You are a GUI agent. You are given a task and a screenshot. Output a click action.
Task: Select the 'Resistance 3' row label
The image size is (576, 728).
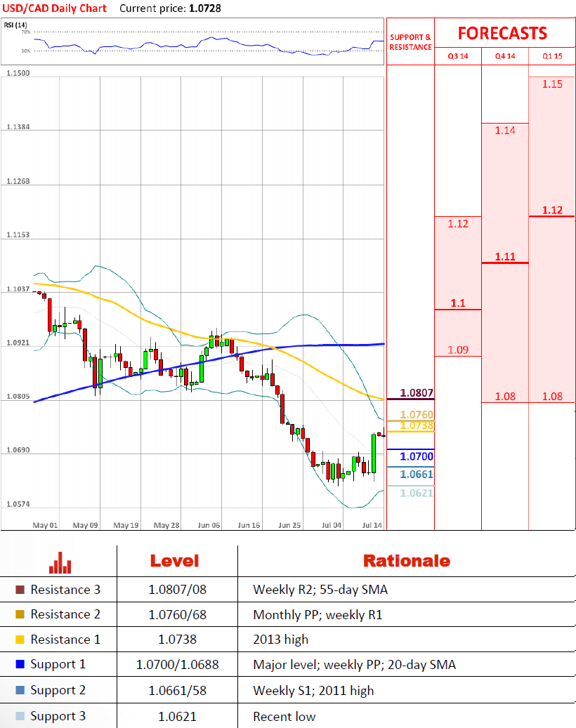[x=65, y=590]
